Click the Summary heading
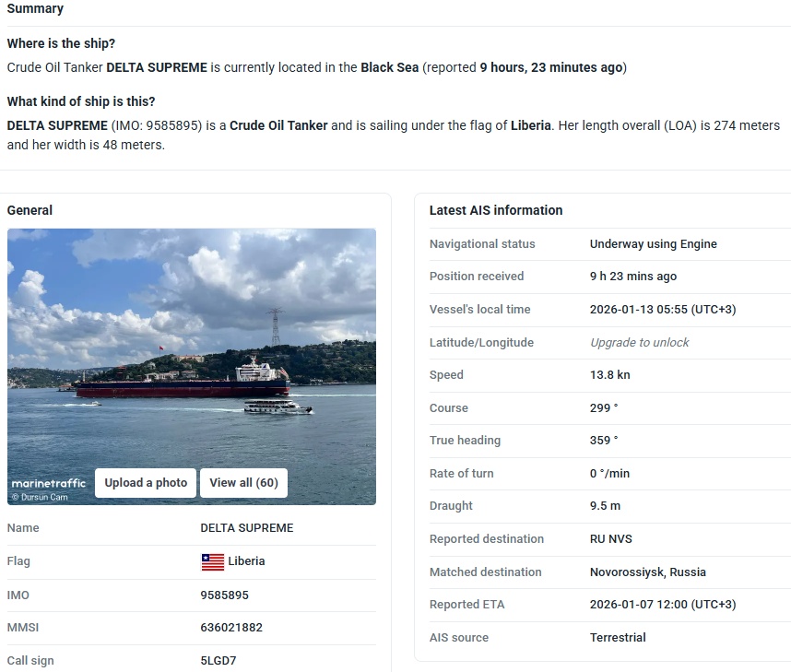791x672 pixels. tap(35, 8)
